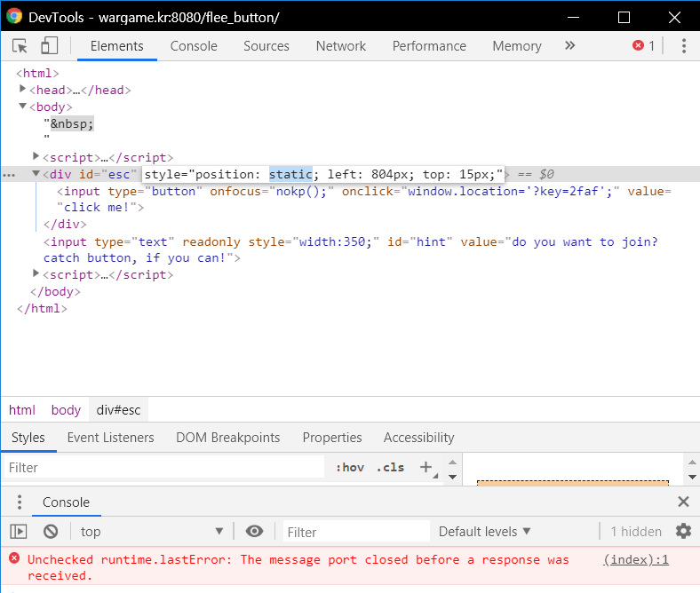
Task: Close the console drawer
Action: coord(683,502)
